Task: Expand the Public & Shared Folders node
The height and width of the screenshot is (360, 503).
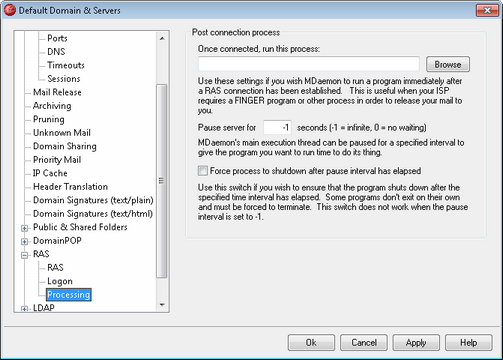Action: [24, 228]
